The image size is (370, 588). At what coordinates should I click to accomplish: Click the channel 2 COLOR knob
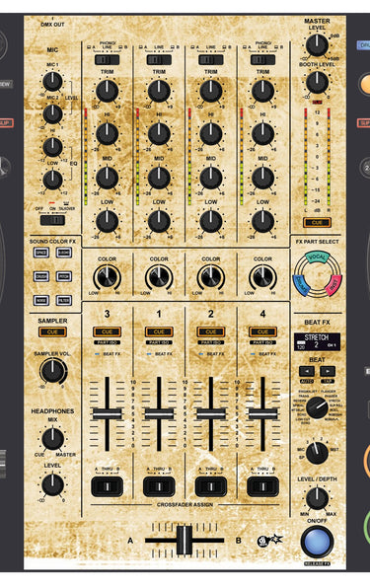(x=211, y=278)
